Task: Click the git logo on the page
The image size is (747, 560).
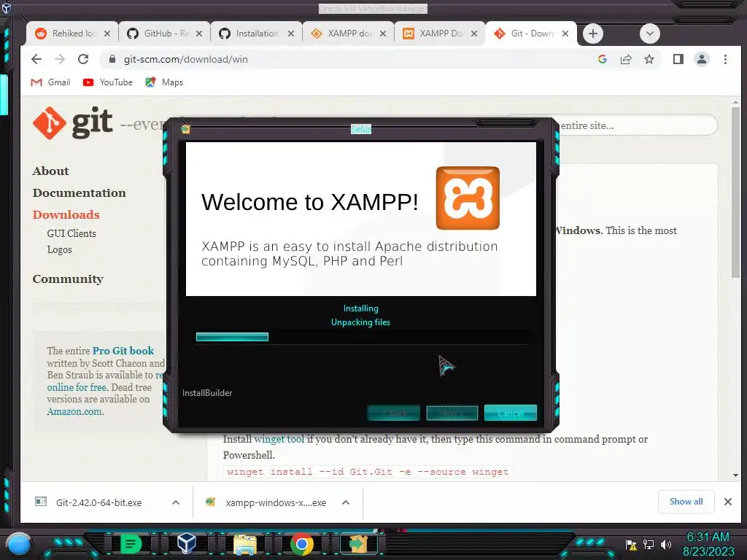Action: click(72, 122)
